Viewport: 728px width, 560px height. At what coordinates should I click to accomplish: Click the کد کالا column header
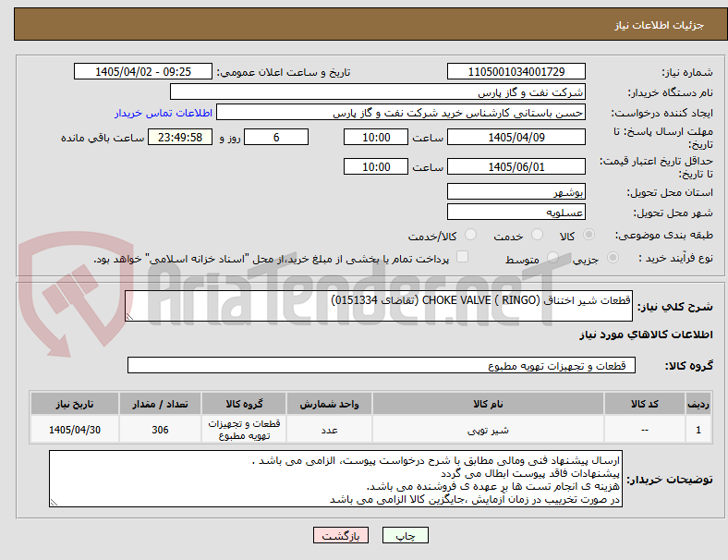click(x=645, y=404)
